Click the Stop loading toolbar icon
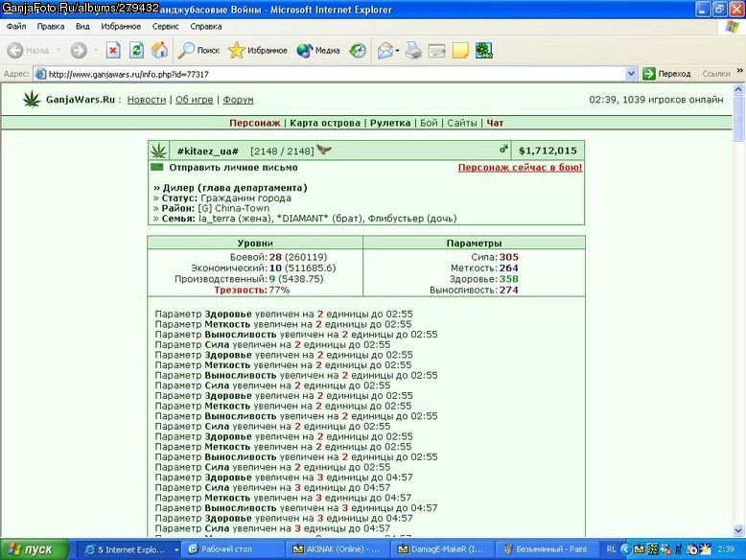746x560 pixels. pos(113,50)
